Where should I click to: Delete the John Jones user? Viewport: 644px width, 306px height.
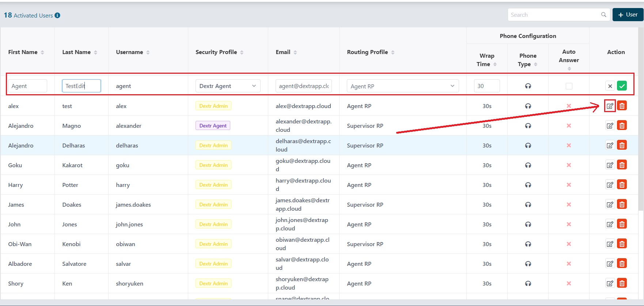(622, 224)
